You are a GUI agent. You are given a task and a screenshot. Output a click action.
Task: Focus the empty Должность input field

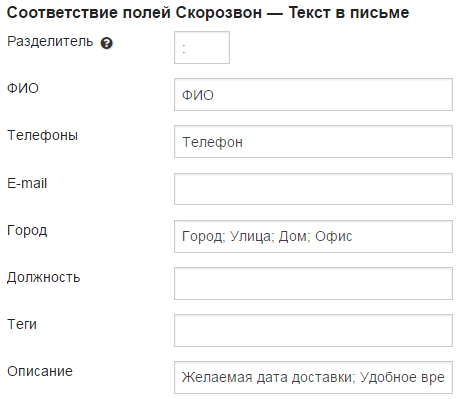coord(313,283)
